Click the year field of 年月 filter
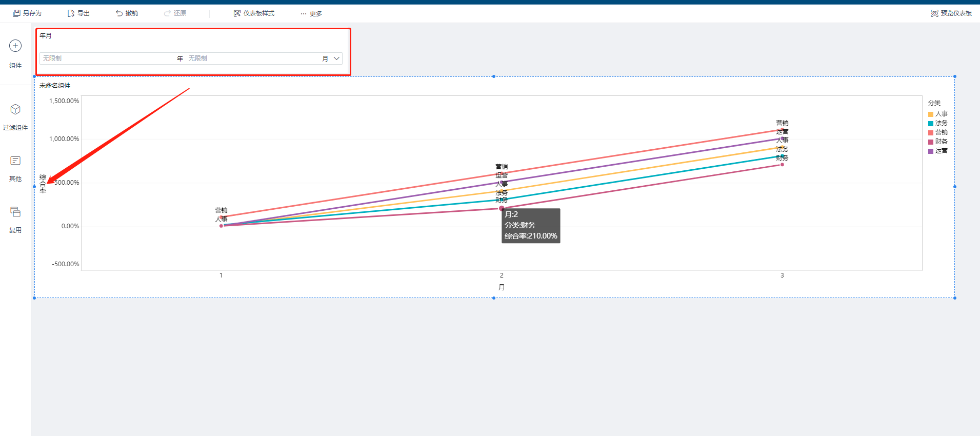 pos(108,58)
